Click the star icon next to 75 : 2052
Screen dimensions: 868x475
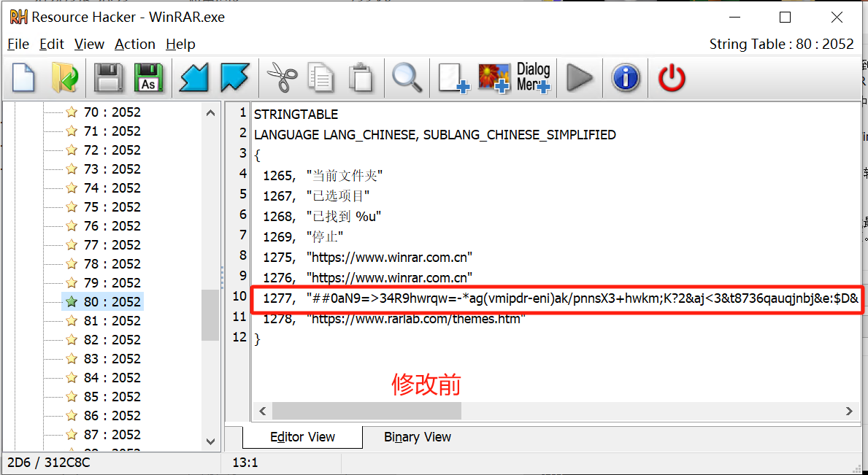coord(72,206)
